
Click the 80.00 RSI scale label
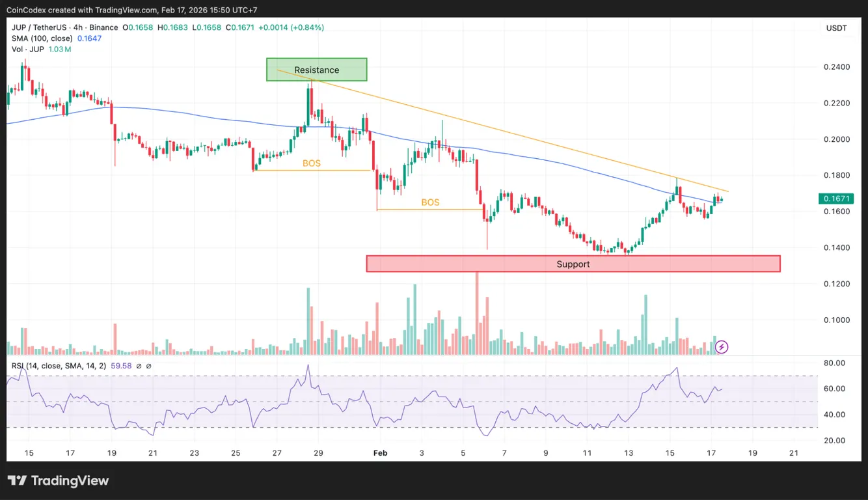(x=835, y=363)
